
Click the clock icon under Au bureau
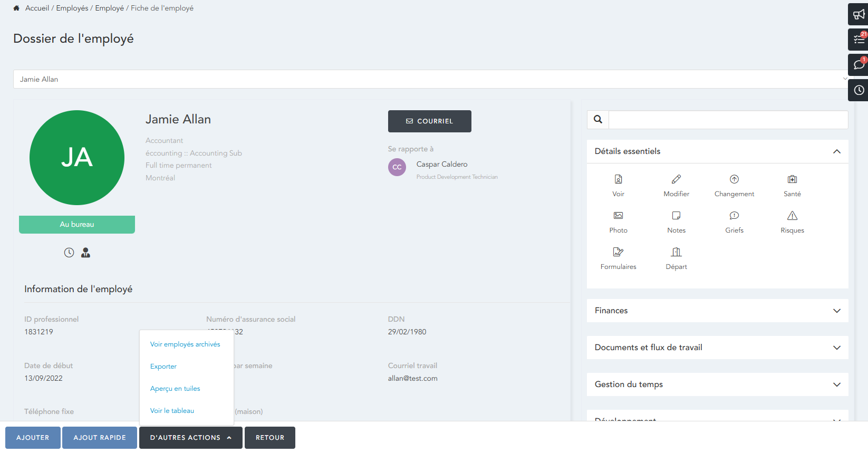pos(69,253)
